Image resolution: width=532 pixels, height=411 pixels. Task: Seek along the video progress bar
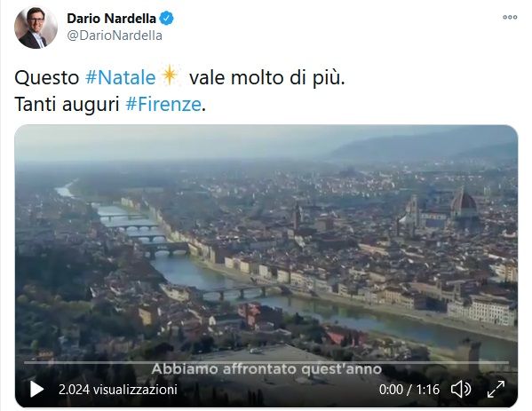point(266,362)
